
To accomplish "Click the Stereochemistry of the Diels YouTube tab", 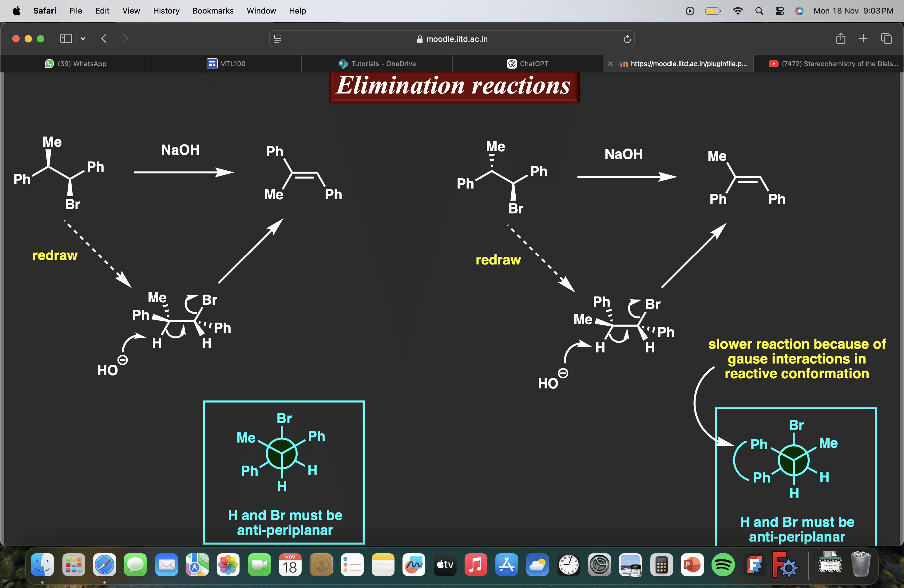I will (x=833, y=63).
